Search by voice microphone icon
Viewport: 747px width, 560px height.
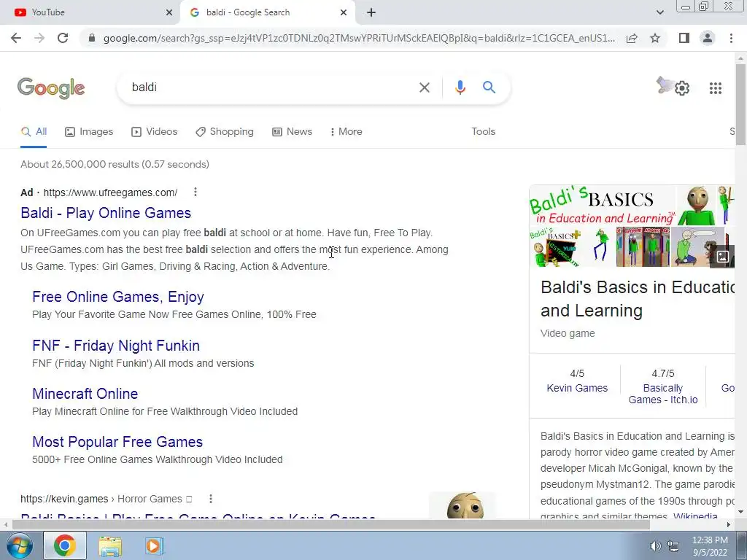point(460,87)
